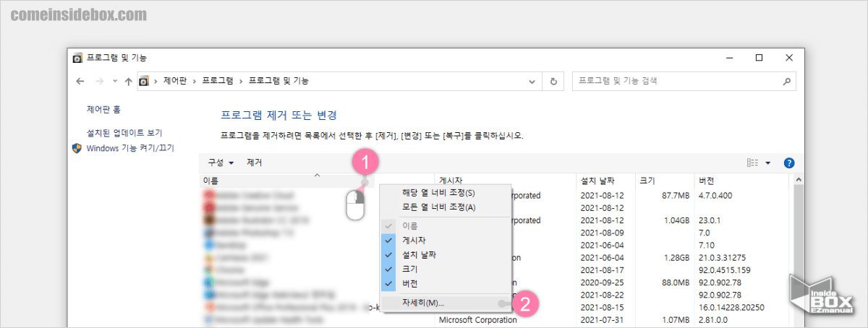Select 제어판 in the address breadcrumb
The width and height of the screenshot is (868, 328).
pos(174,82)
